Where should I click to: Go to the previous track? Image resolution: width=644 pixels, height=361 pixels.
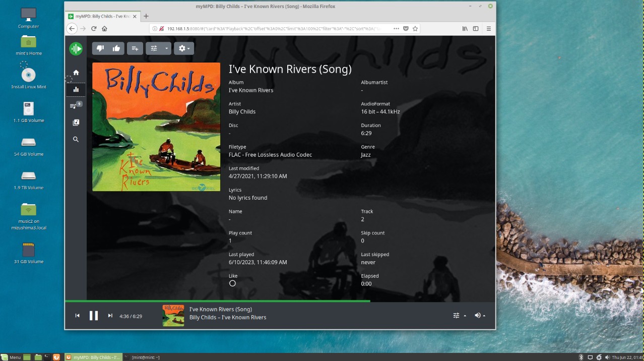78,316
